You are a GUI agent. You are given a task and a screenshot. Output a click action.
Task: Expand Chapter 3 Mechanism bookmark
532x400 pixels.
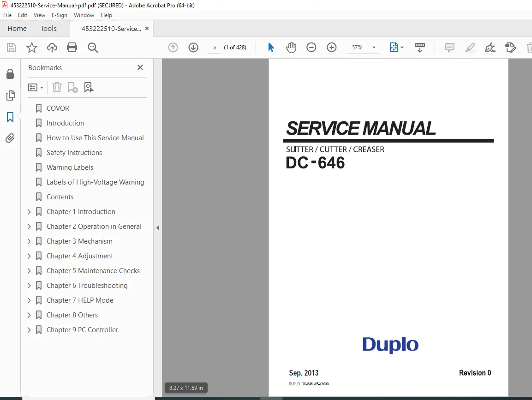click(29, 241)
